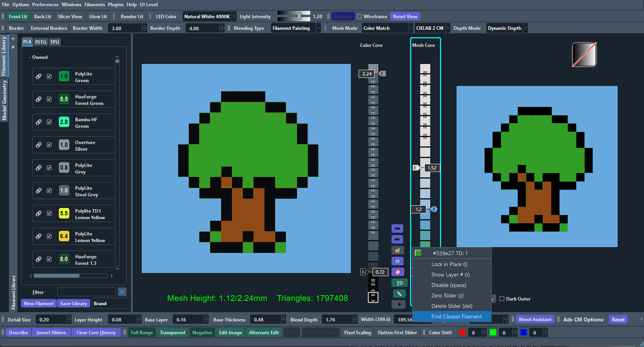Screen dimensions: 644x347
Task: Click the orange unlock padlock icon
Action: click(x=397, y=251)
